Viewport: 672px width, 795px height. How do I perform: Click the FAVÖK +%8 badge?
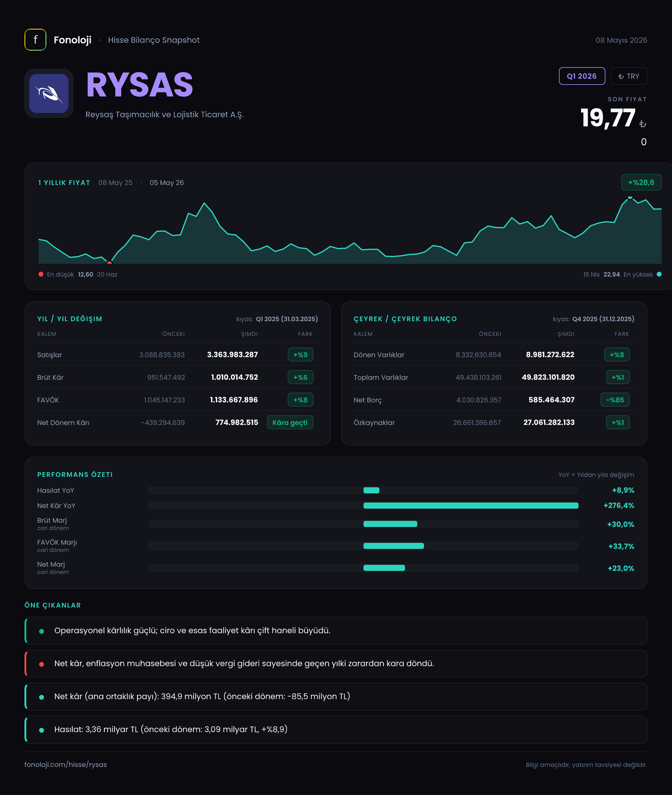[300, 400]
